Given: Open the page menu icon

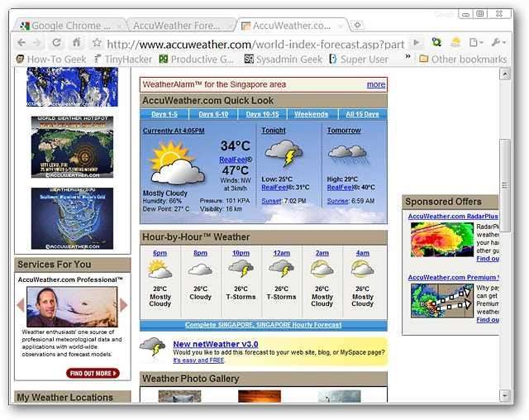Looking at the screenshot, I should [x=476, y=42].
